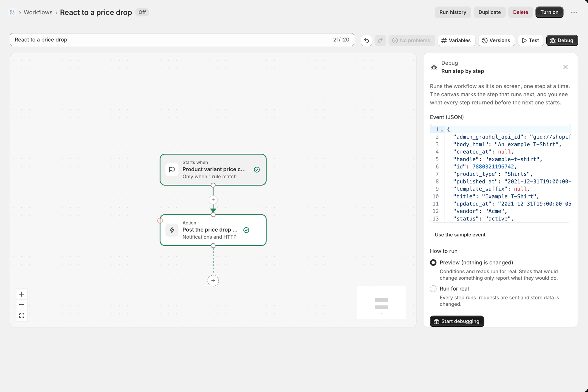Select the Post the price drop action node

[x=213, y=230]
